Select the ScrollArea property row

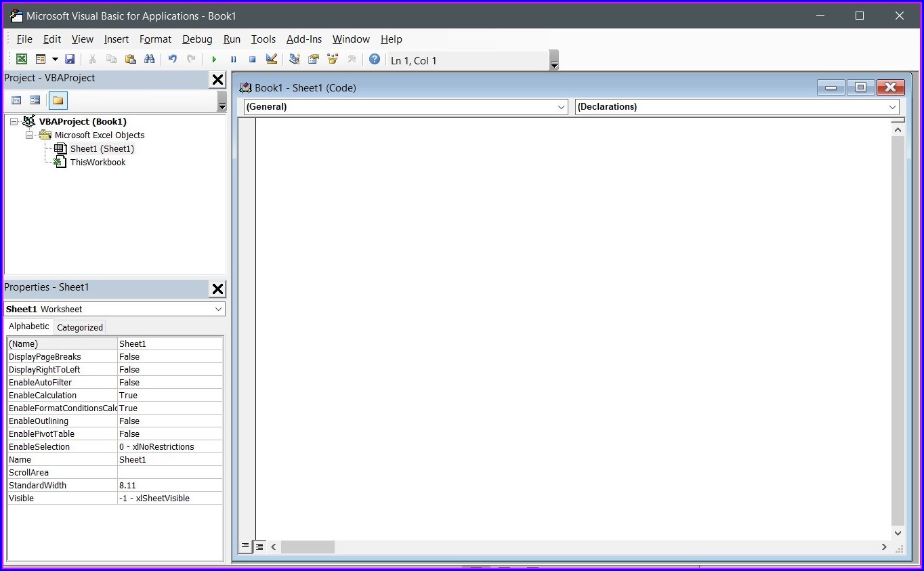(114, 472)
